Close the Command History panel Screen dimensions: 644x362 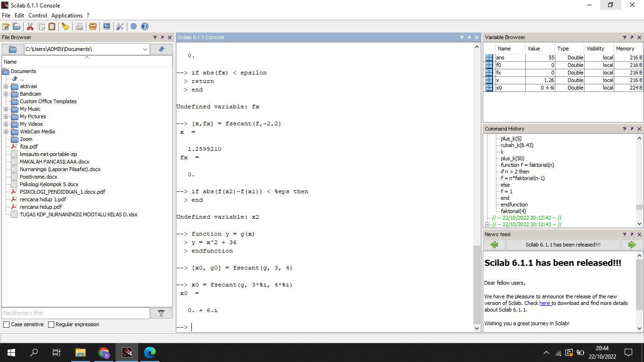click(x=639, y=129)
